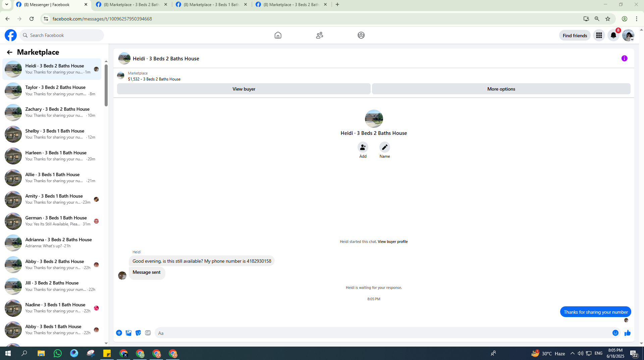This screenshot has height=360, width=644.
Task: Focus the Search Facebook field
Action: click(62, 35)
